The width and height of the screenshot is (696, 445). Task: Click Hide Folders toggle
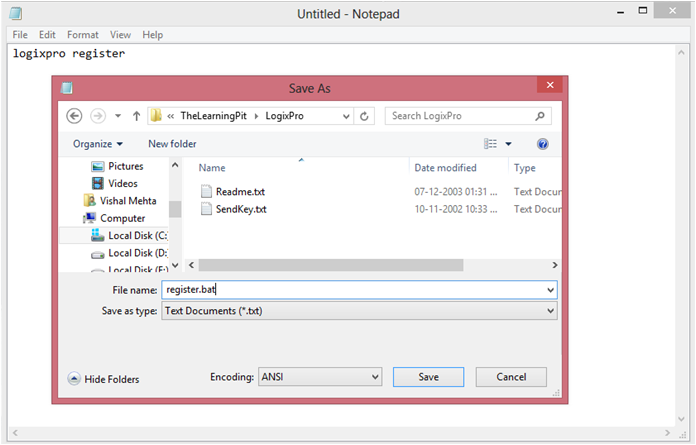click(x=103, y=379)
